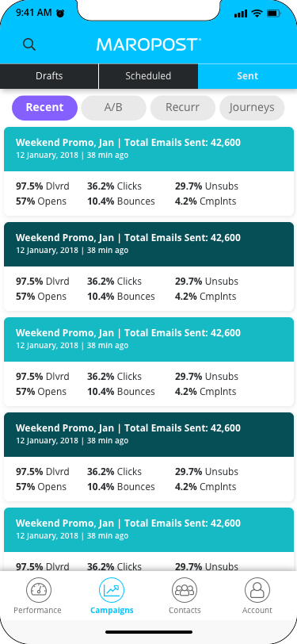Choose the Recurr filter pill
This screenshot has width=297, height=644.
[182, 108]
